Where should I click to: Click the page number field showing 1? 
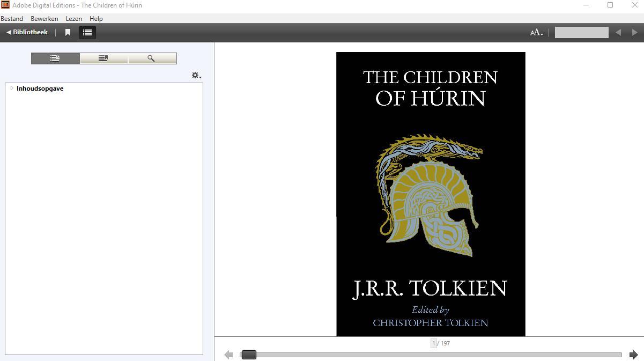tap(433, 343)
